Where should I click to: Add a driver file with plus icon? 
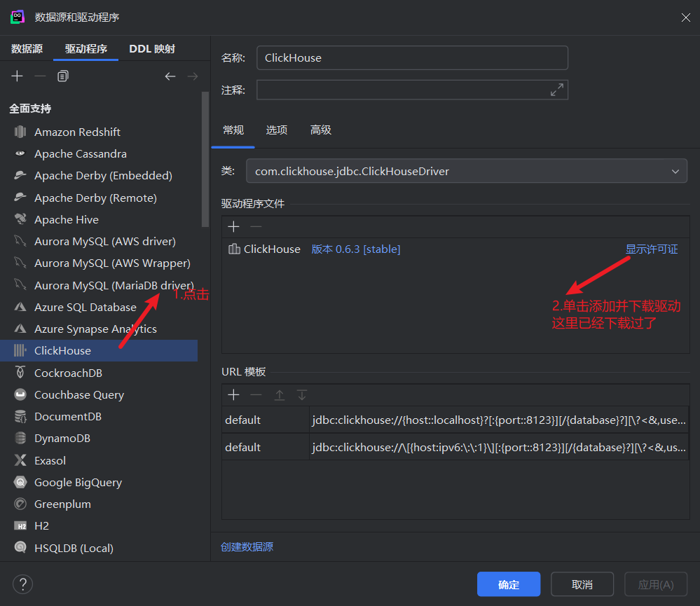(233, 227)
